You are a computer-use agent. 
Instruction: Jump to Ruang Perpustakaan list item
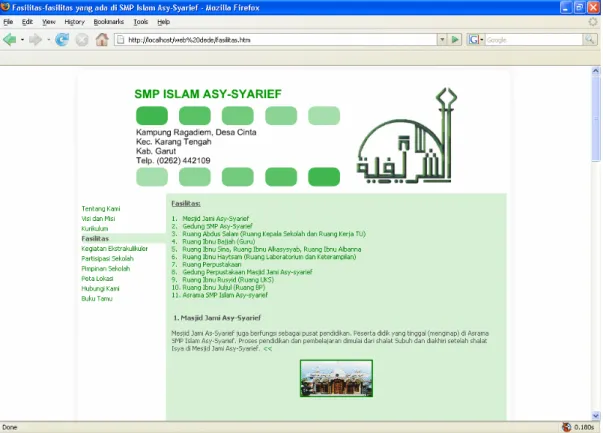[212, 265]
